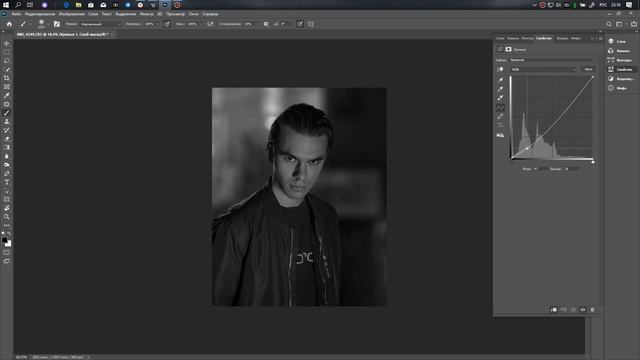The image size is (640, 360).
Task: Select the Rectangle shape tool
Action: [7, 199]
